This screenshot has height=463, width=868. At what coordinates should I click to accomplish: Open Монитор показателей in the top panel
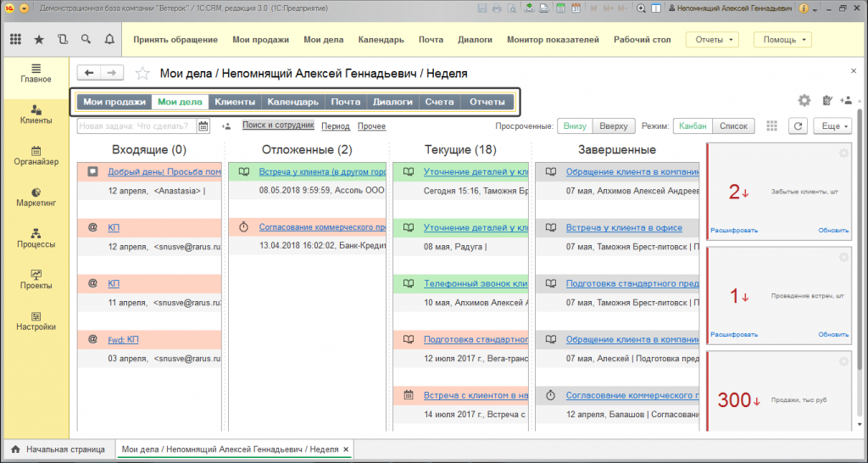(553, 40)
